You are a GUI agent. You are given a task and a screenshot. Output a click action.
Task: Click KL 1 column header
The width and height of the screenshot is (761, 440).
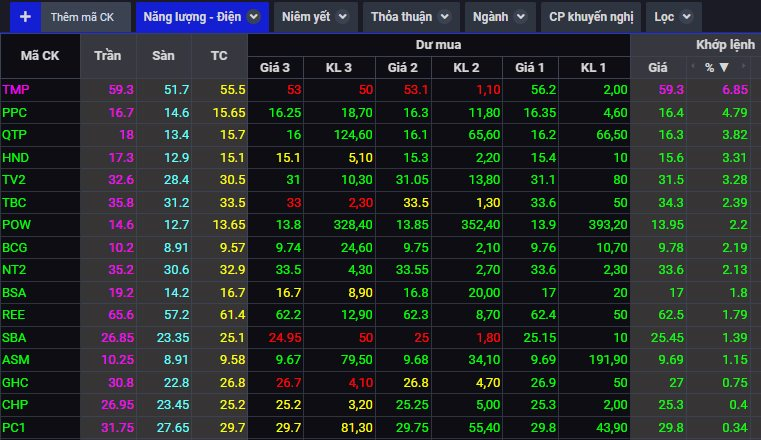(x=594, y=67)
